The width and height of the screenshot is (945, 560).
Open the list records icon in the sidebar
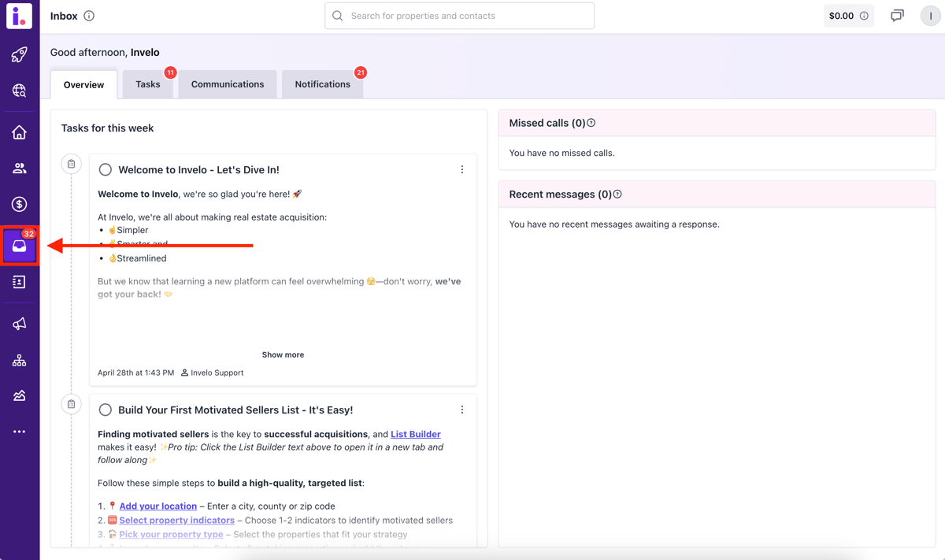tap(20, 282)
